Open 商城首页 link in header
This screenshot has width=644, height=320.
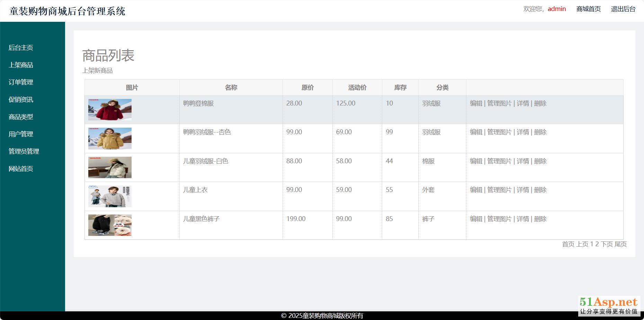pos(588,9)
